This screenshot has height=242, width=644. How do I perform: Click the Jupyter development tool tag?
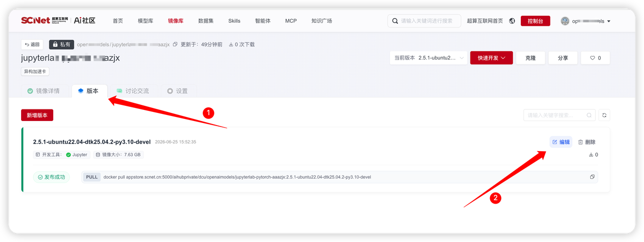[x=77, y=155]
